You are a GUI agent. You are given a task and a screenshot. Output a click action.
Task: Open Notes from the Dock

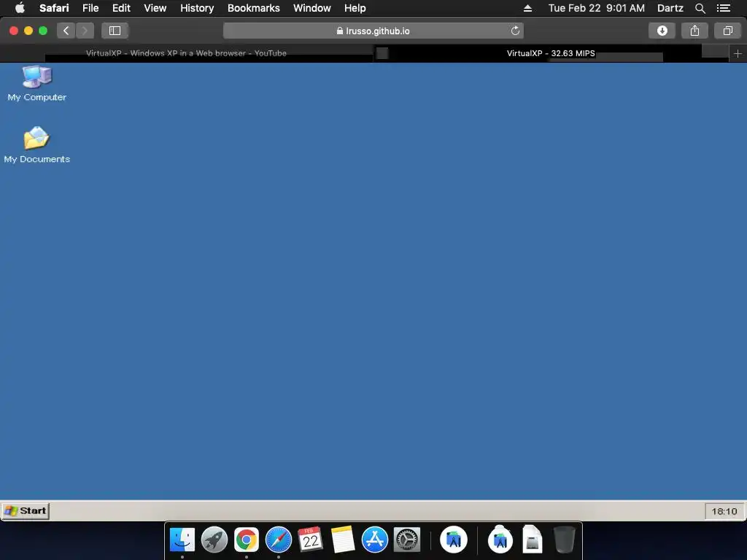pos(343,540)
